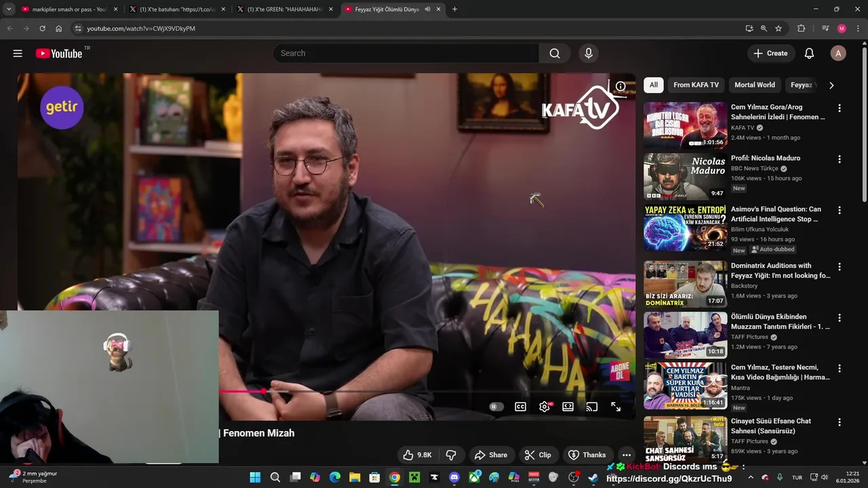Open new browser tab
Screen dimensions: 868x488
click(x=454, y=9)
